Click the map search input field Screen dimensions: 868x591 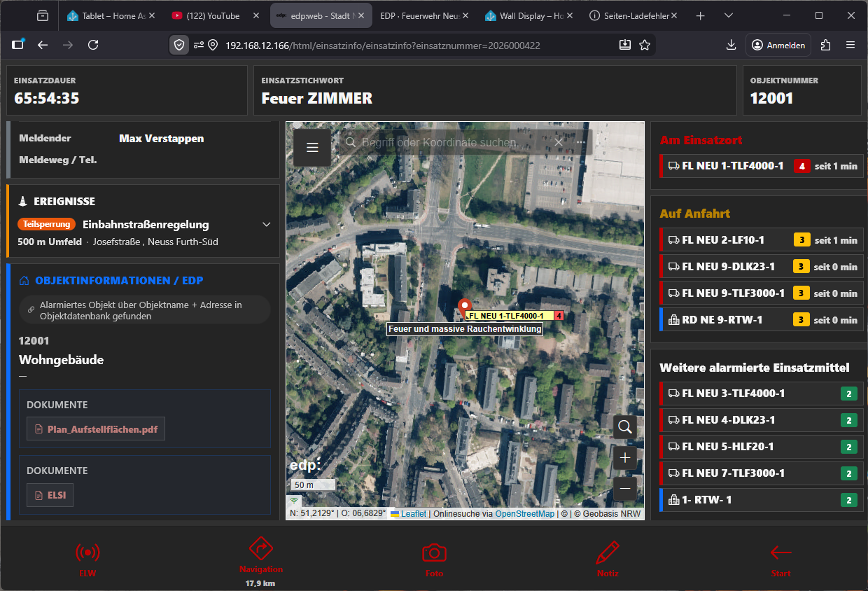[448, 143]
